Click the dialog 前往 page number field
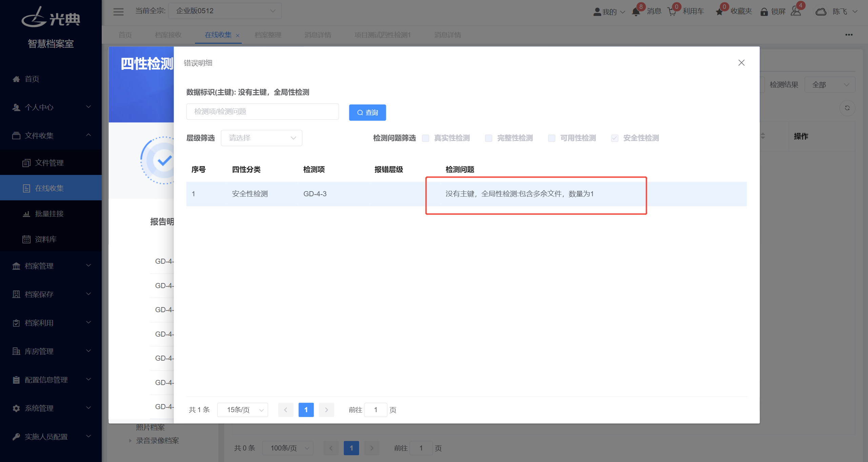 [x=376, y=410]
